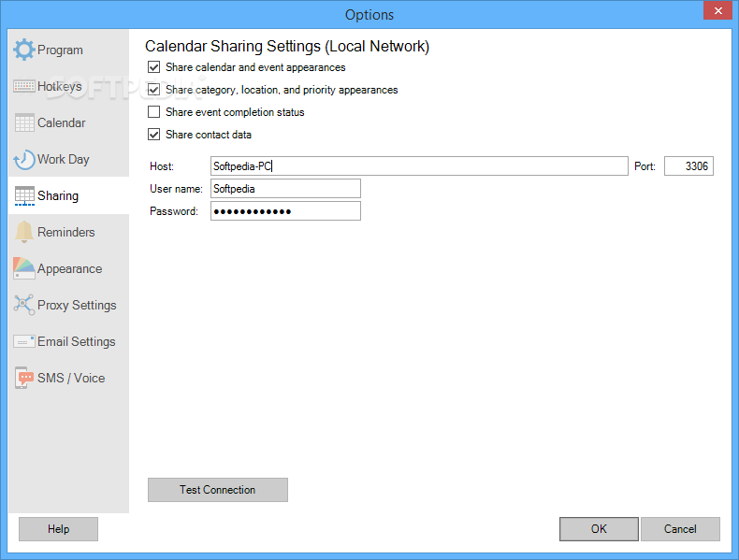Click the Appearance color palette icon
This screenshot has width=739, height=560.
click(24, 268)
